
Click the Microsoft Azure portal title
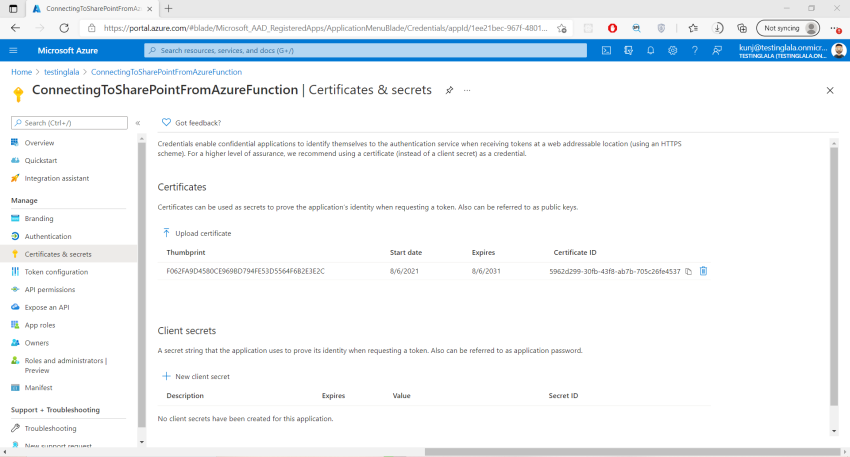68,50
